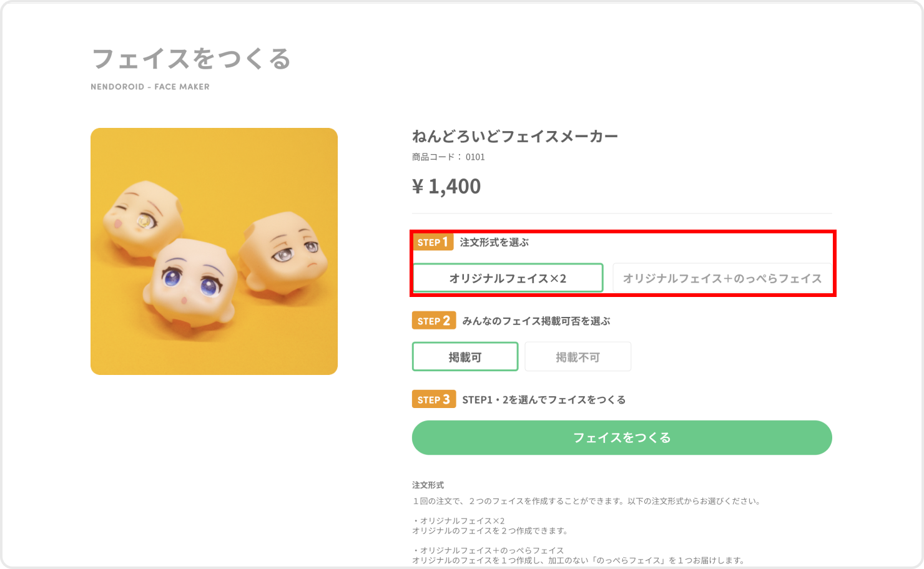
Task: Click the ¥ 1,400 price text
Action: click(x=446, y=186)
